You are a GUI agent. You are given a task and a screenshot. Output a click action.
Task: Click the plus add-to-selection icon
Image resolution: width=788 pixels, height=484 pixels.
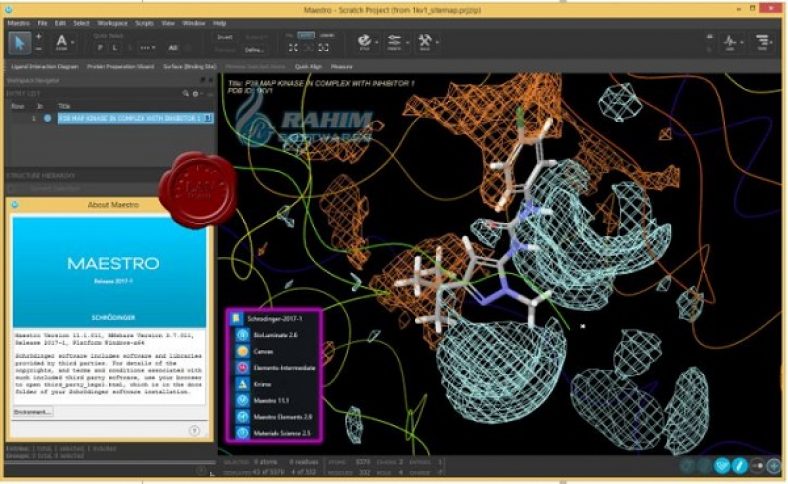[x=39, y=37]
